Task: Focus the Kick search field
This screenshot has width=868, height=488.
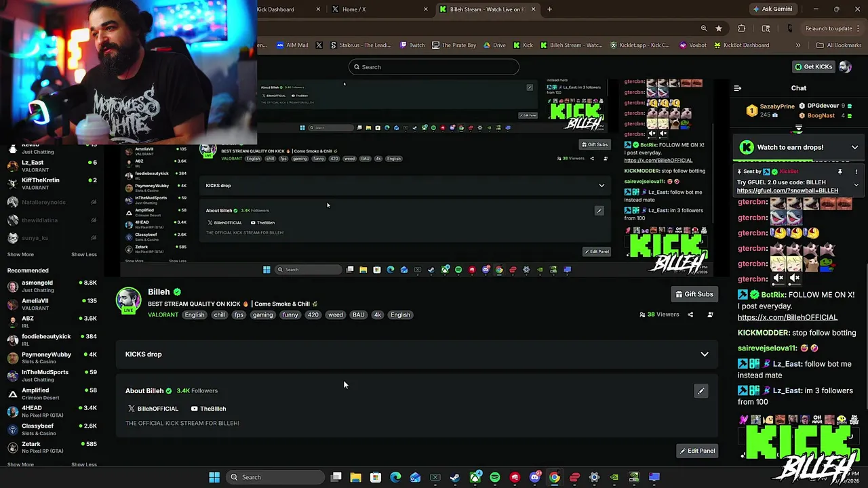Action: coord(434,67)
